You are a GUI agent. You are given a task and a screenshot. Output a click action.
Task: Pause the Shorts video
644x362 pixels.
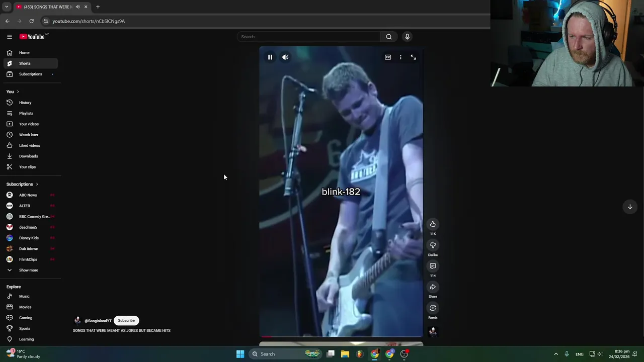(x=270, y=57)
